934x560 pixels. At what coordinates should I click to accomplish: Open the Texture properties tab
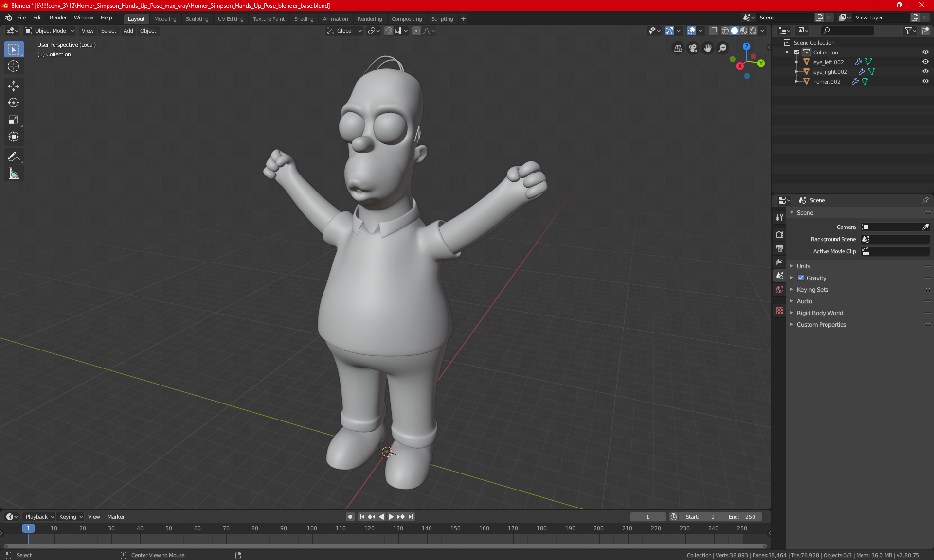[x=780, y=311]
